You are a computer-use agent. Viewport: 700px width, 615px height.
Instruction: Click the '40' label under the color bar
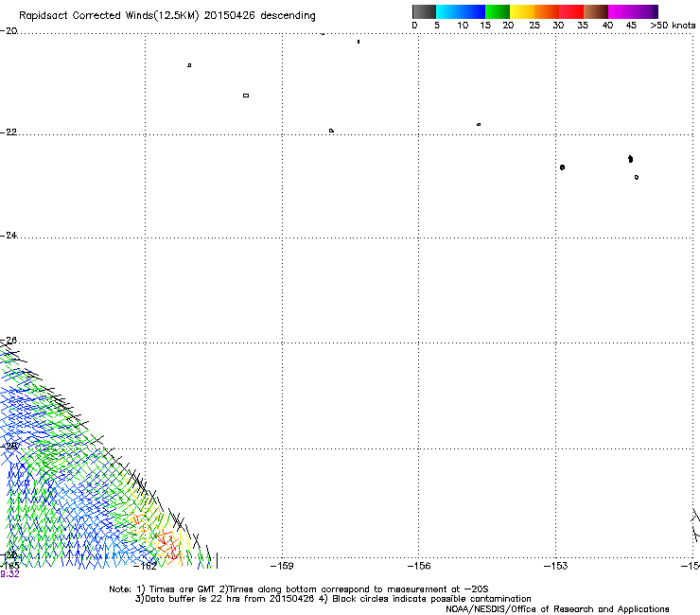[607, 26]
